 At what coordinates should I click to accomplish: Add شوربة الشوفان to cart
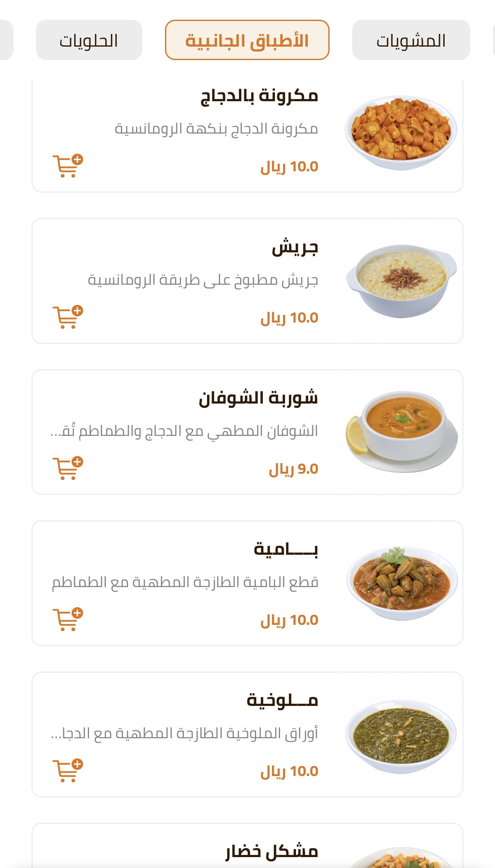tap(68, 468)
